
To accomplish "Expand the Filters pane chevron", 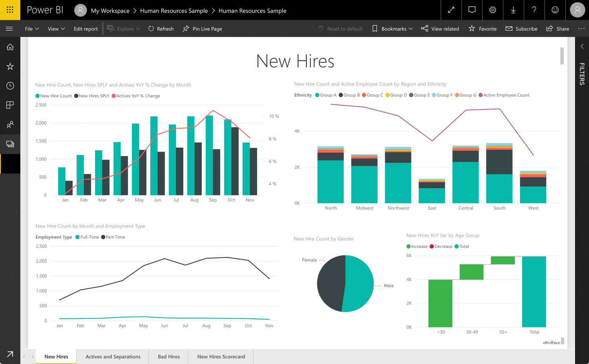I will pos(582,46).
